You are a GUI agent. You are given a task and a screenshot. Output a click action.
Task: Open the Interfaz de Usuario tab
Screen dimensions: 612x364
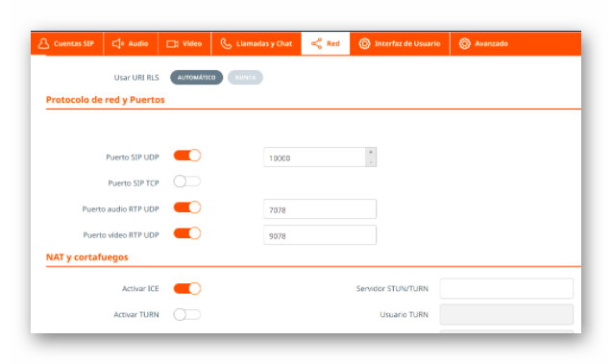pyautogui.click(x=400, y=43)
